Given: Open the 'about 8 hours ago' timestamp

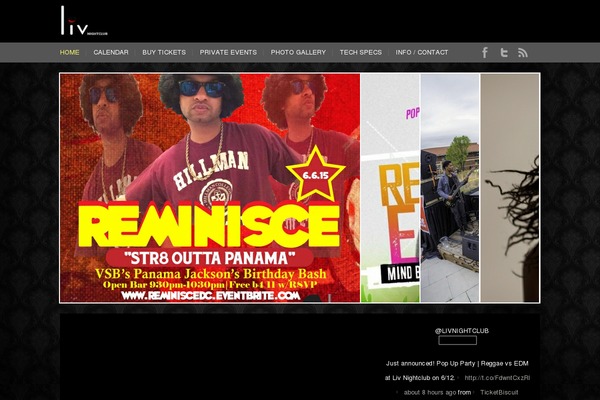Looking at the screenshot, I should 430,392.
